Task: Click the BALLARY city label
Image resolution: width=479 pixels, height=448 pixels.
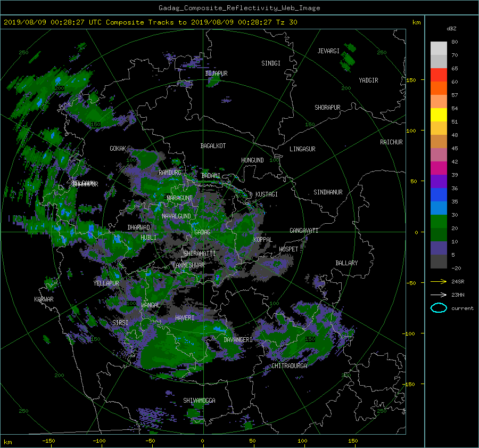Action: [346, 263]
